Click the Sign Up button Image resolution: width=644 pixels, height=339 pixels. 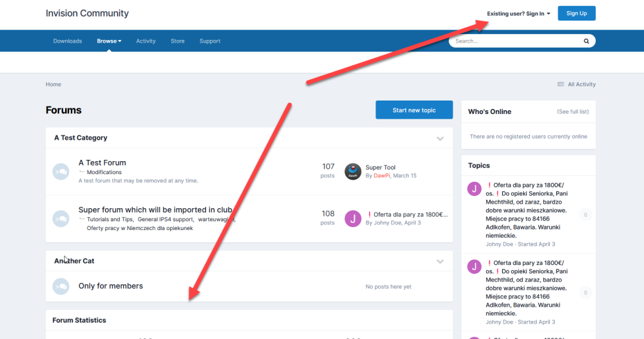click(576, 14)
